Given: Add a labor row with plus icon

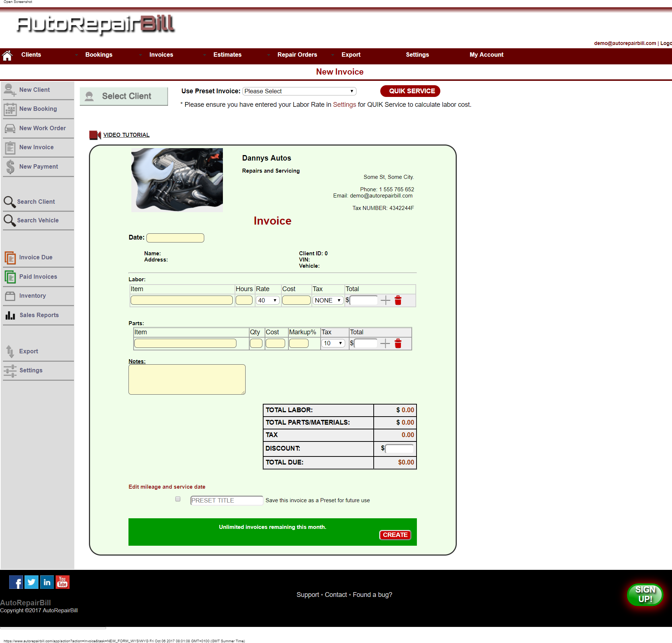Looking at the screenshot, I should pyautogui.click(x=385, y=300).
